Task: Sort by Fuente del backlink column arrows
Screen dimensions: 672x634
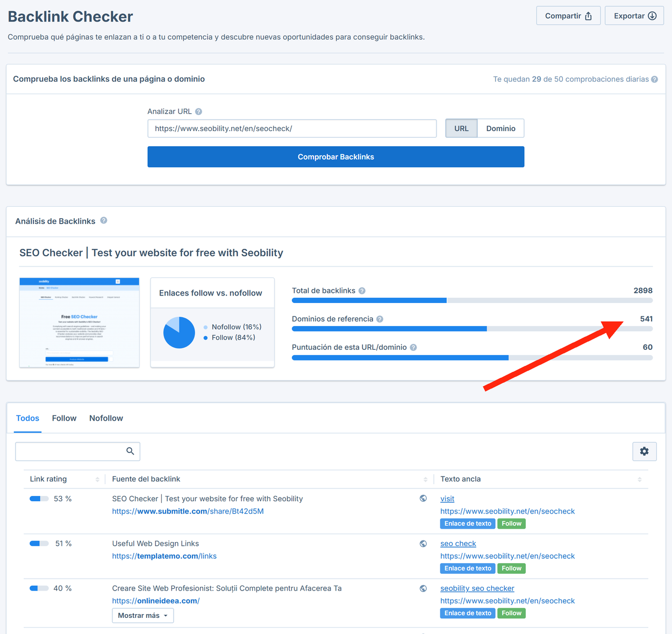Action: tap(425, 479)
